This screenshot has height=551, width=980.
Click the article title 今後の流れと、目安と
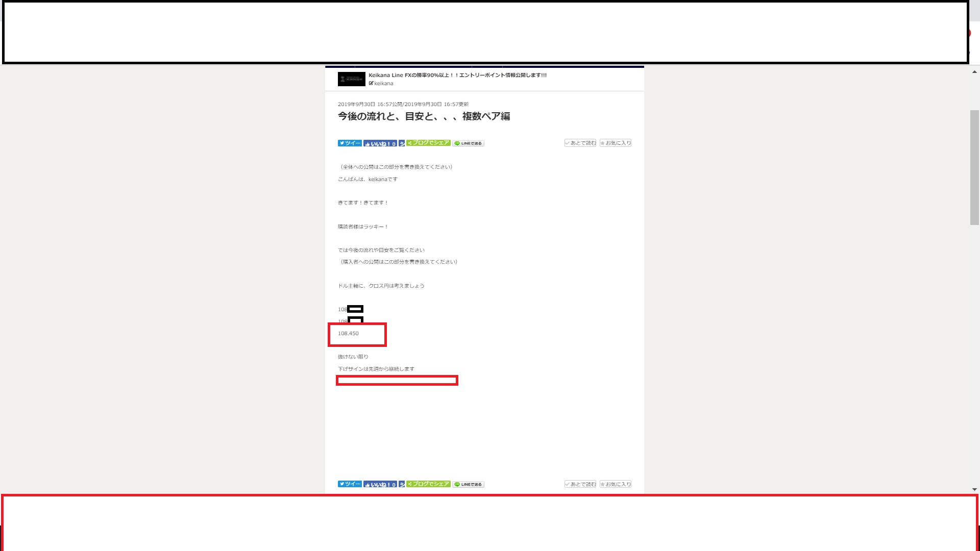coord(424,116)
